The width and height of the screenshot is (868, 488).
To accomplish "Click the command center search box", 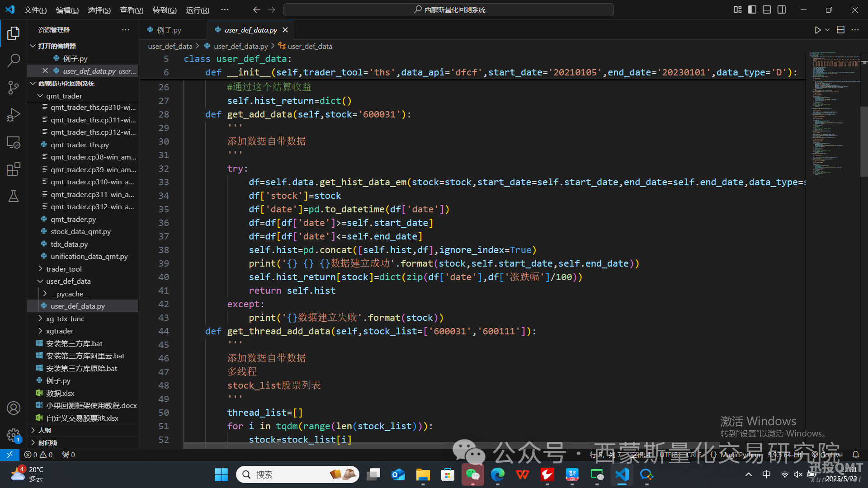I will pos(448,9).
